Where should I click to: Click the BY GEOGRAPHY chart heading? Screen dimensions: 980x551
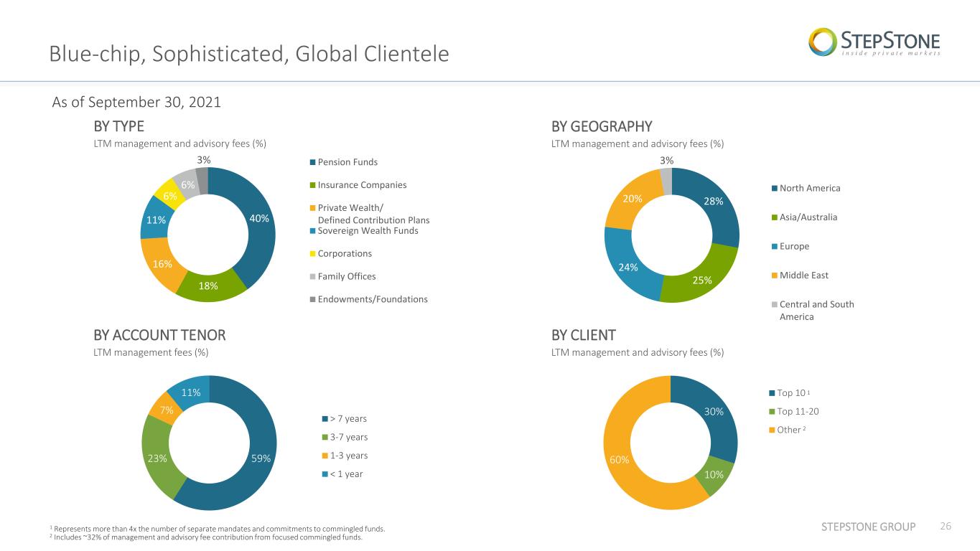602,127
